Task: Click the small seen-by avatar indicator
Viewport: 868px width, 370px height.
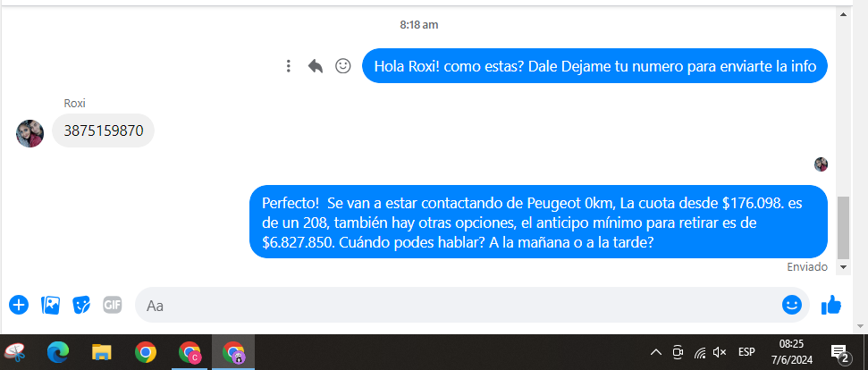Action: [x=821, y=164]
